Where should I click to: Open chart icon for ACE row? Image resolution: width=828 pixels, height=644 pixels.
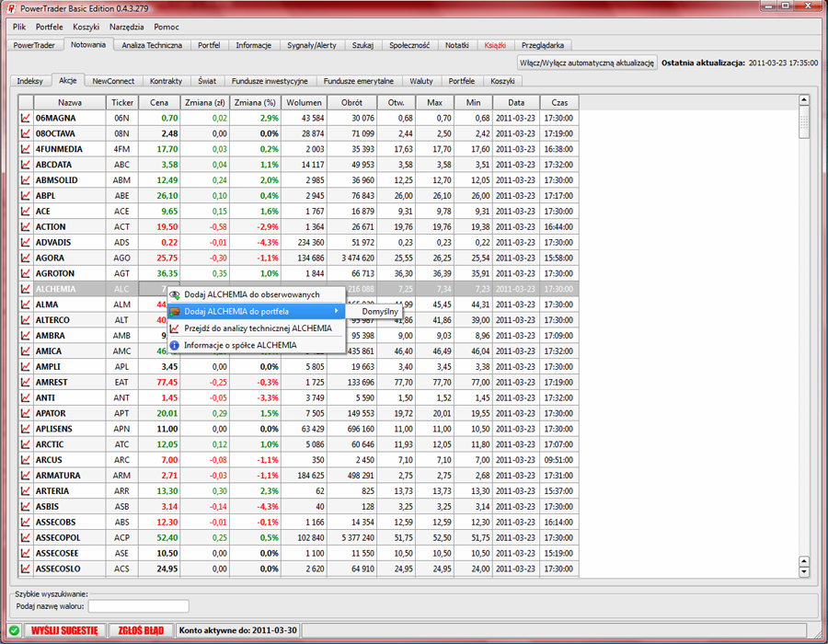click(x=26, y=212)
